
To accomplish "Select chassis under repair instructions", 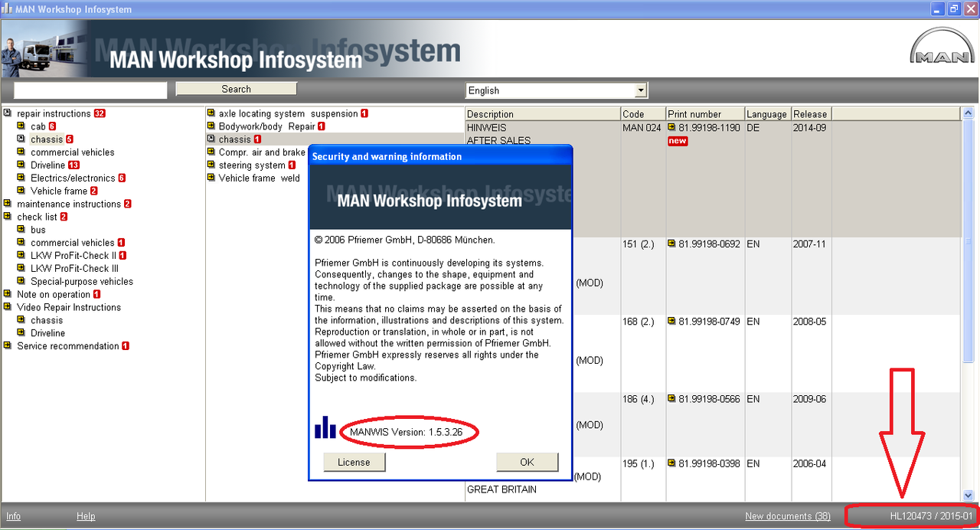I will coord(47,139).
